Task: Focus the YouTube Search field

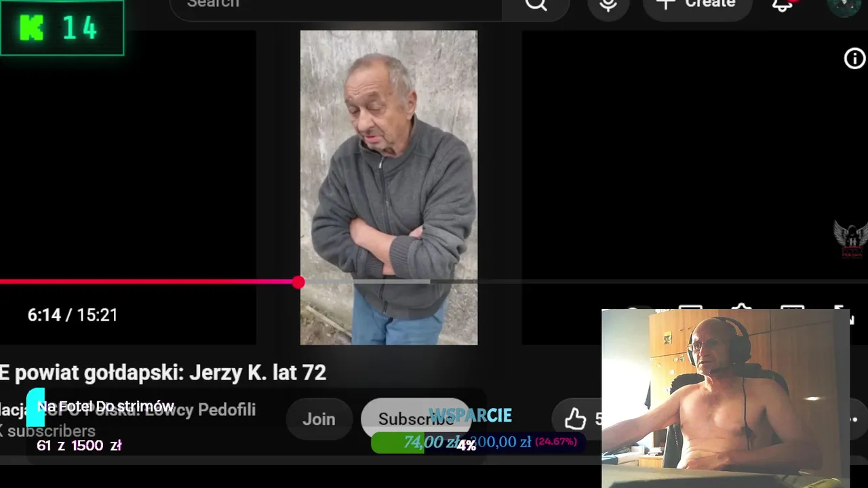Action: click(336, 5)
